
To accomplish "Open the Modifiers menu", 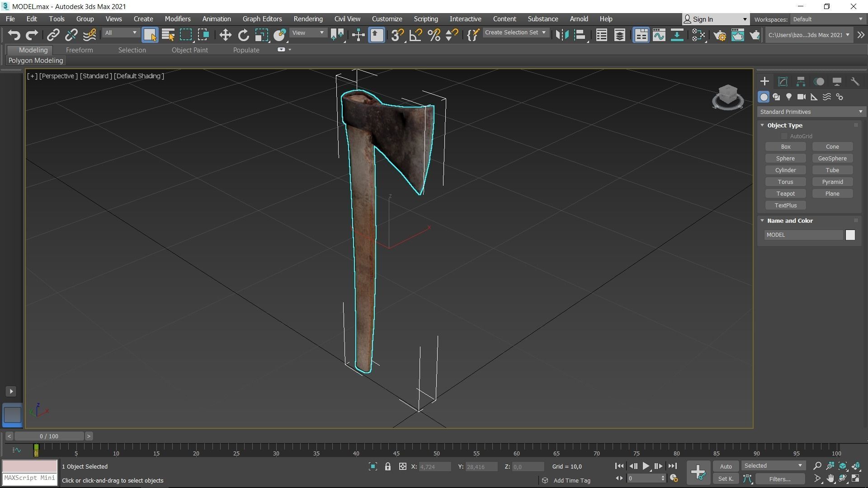I will (x=177, y=19).
